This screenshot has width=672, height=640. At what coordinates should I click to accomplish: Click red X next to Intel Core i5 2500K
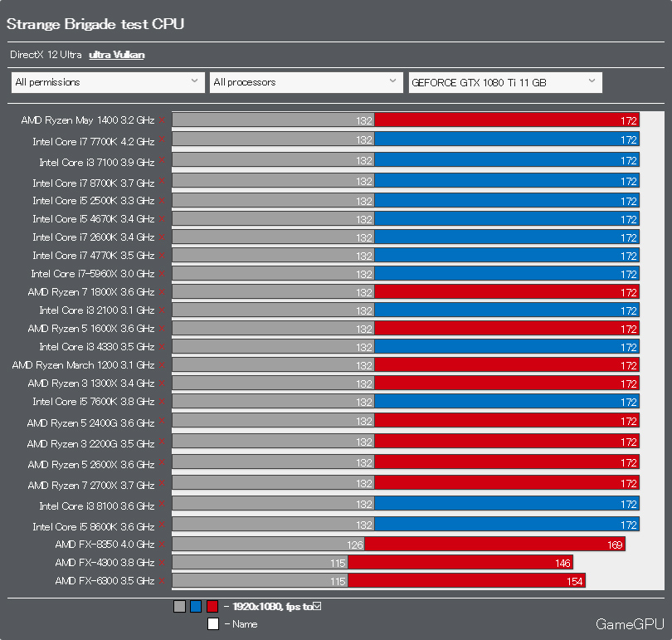[x=162, y=200]
